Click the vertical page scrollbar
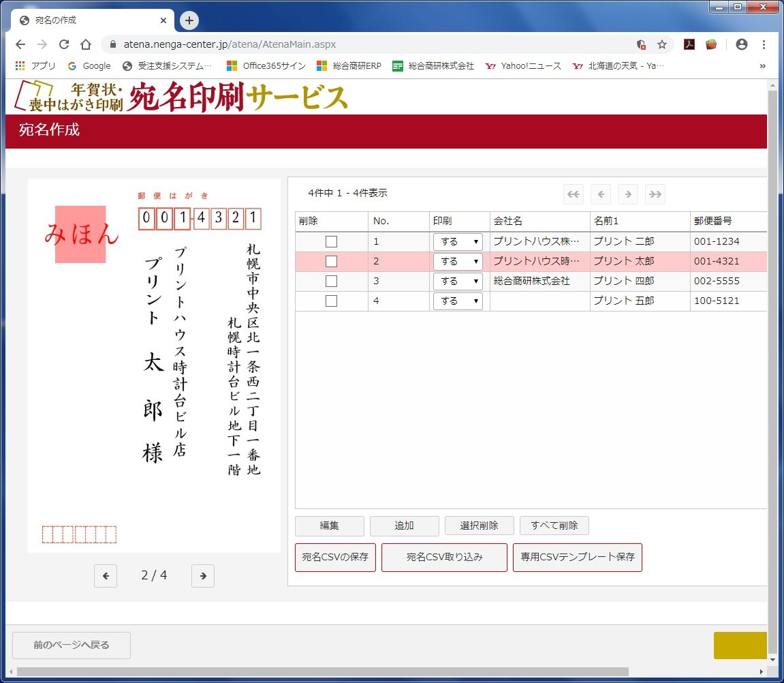 (773, 370)
